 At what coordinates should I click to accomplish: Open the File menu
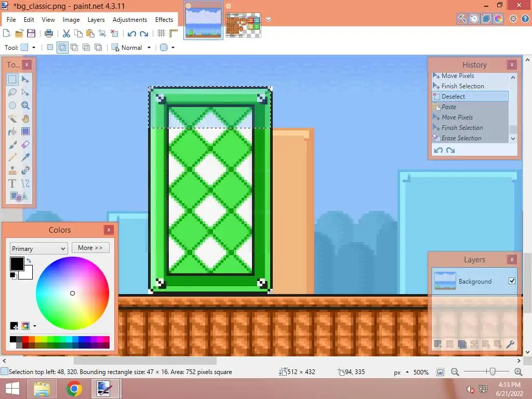(x=11, y=20)
